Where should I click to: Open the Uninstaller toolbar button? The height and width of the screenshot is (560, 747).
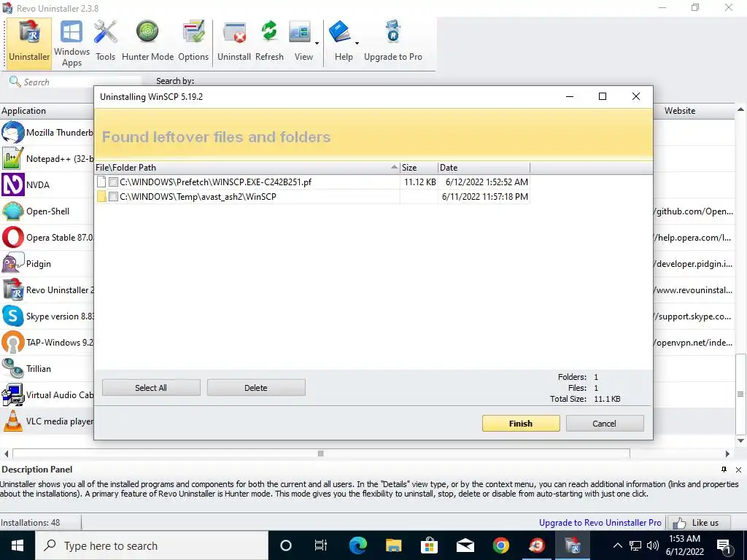tap(29, 43)
